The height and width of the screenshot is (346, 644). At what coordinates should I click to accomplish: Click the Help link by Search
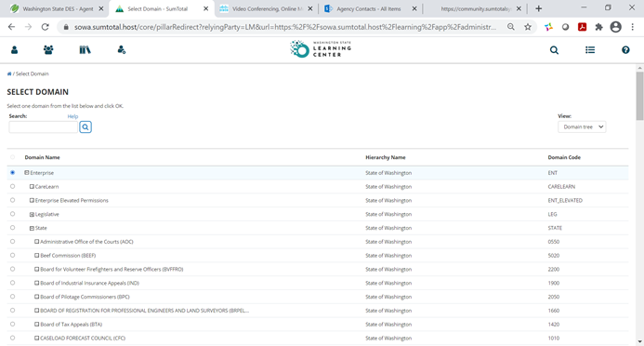72,116
